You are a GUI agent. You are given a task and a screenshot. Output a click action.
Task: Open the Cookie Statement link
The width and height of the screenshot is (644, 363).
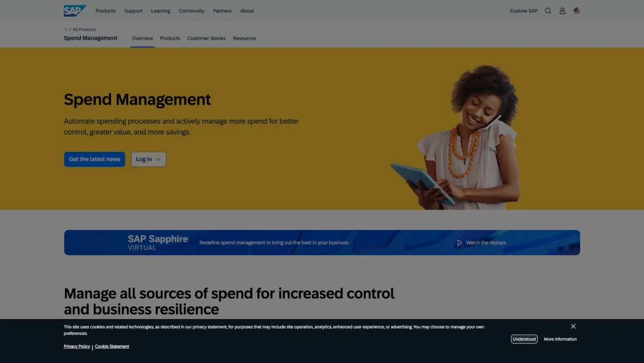tap(112, 346)
